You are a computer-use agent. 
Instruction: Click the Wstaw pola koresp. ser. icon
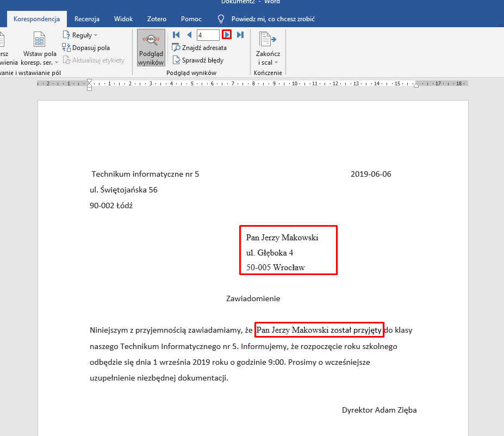(x=40, y=40)
